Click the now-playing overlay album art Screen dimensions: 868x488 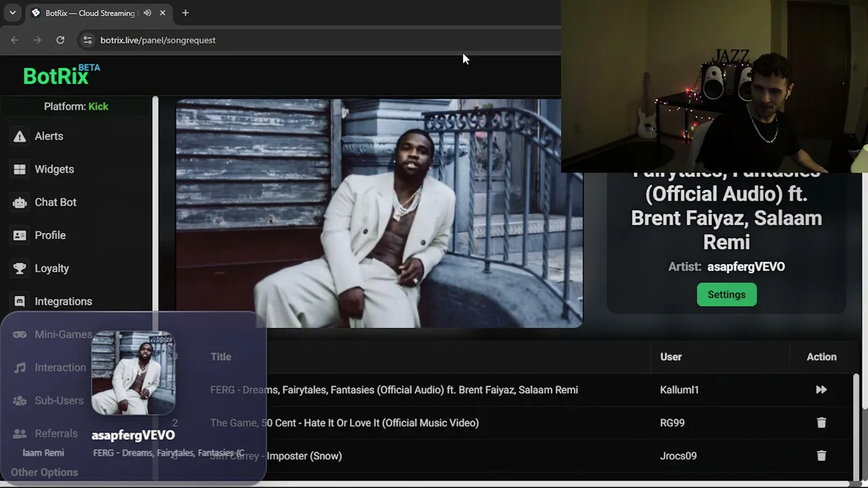coord(134,373)
